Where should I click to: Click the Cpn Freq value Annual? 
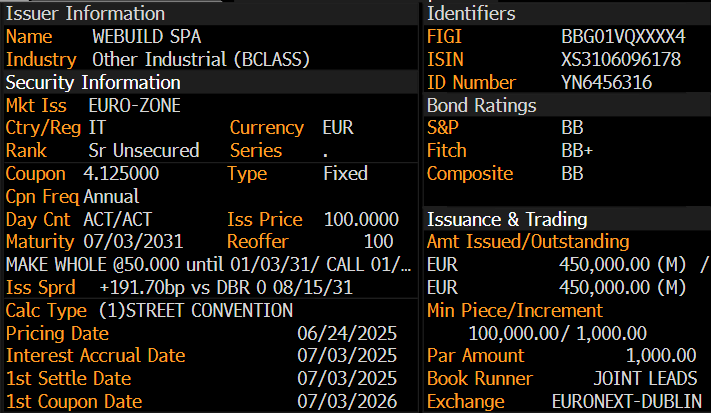111,197
